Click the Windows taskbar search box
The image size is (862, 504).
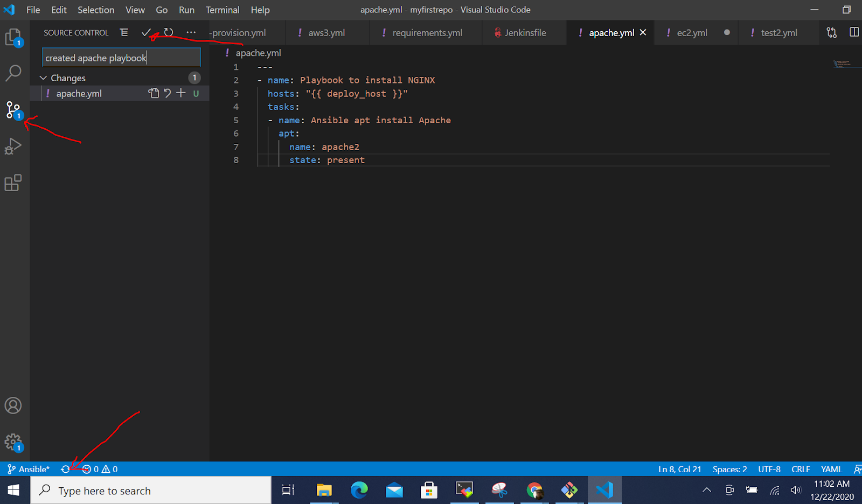pos(151,491)
